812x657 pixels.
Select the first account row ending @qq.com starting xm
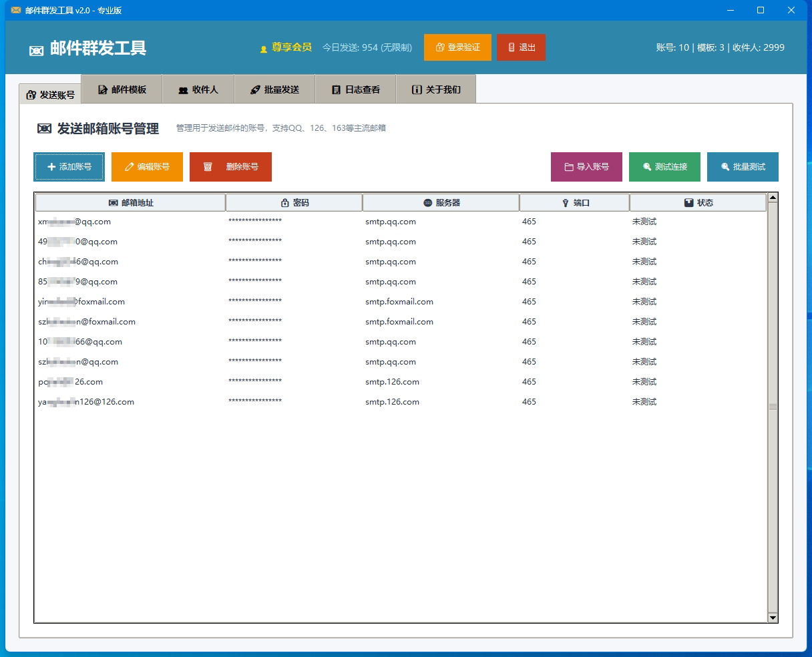coord(401,222)
